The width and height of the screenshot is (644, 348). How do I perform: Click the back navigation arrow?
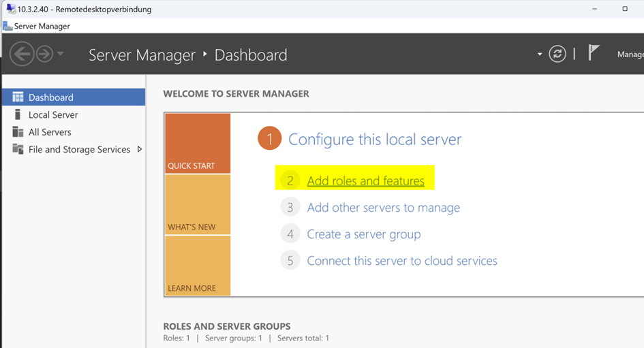pyautogui.click(x=22, y=54)
